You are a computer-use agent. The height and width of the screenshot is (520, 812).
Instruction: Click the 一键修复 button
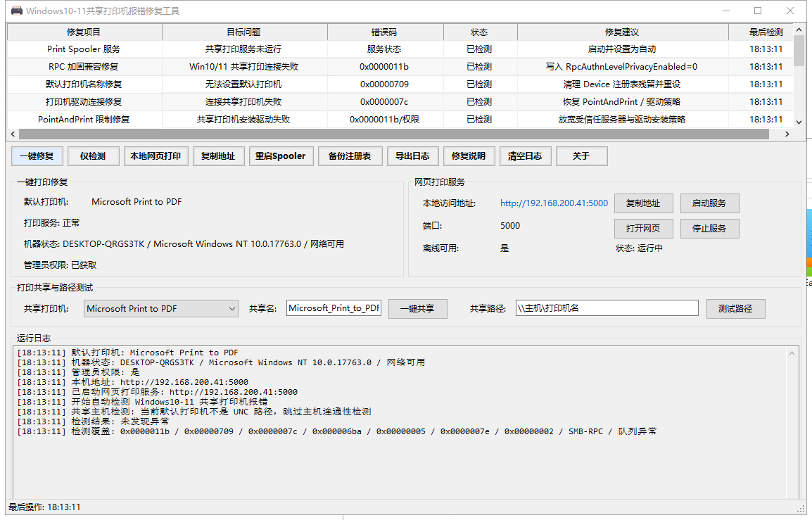[x=37, y=156]
